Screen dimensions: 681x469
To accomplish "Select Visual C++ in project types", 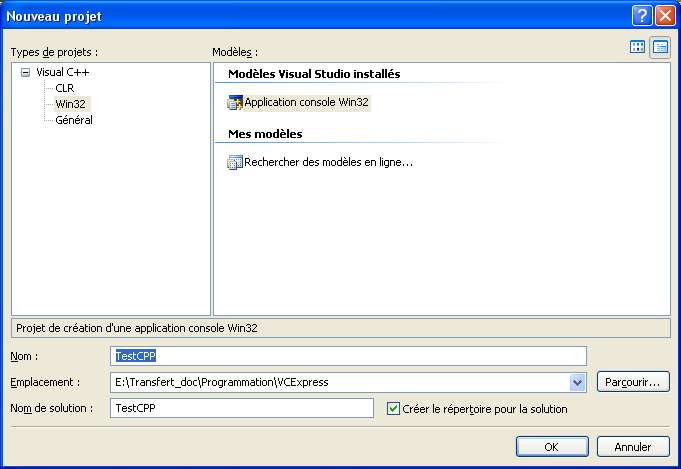I will (63, 73).
